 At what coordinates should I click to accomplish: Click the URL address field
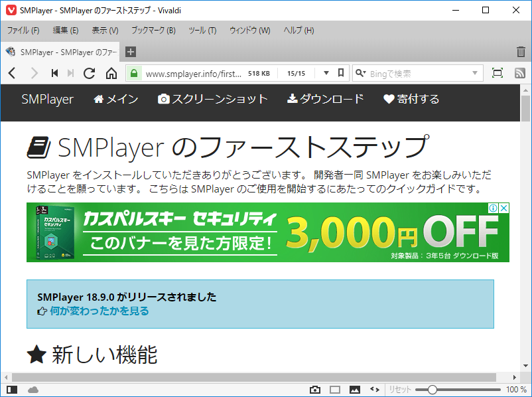tap(194, 74)
